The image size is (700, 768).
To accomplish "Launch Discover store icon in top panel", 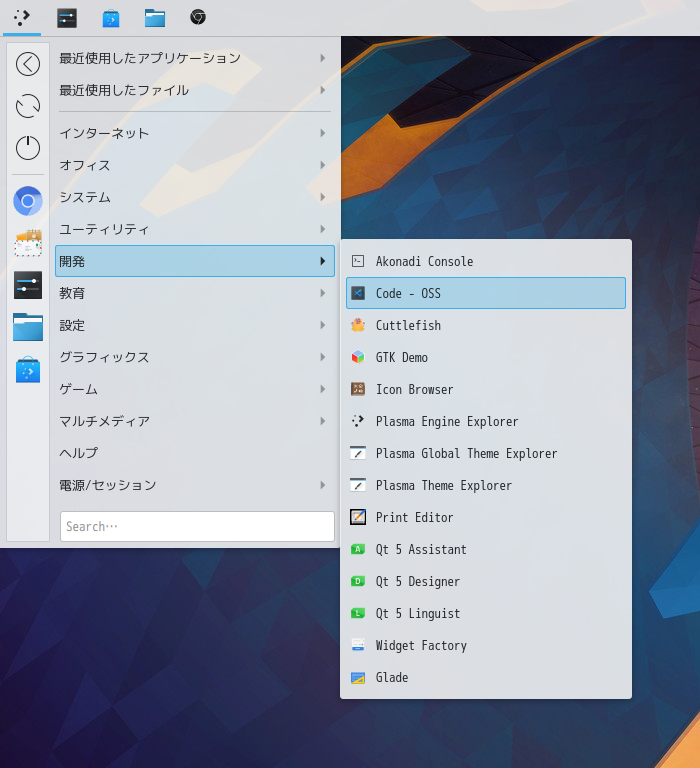I will [111, 18].
